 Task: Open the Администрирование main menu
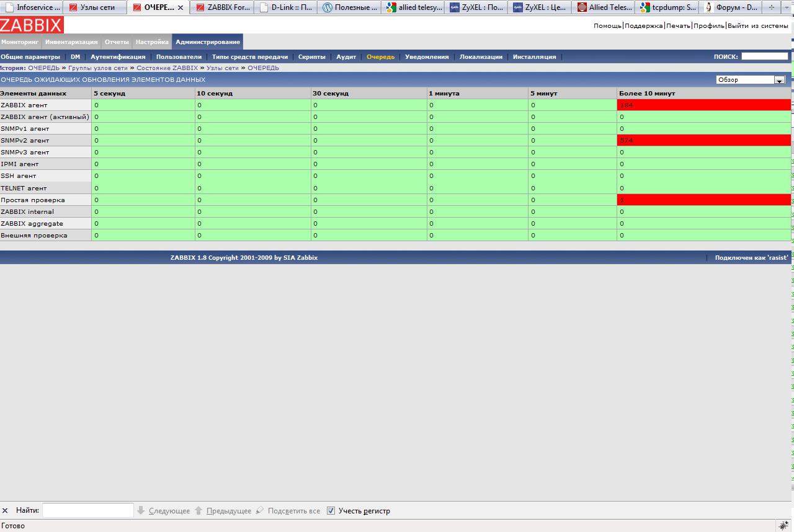coord(208,42)
